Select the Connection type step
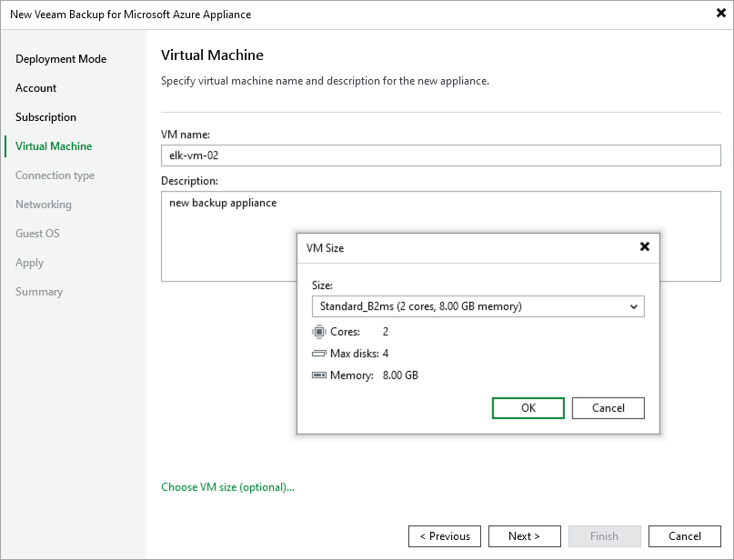 pyautogui.click(x=55, y=175)
